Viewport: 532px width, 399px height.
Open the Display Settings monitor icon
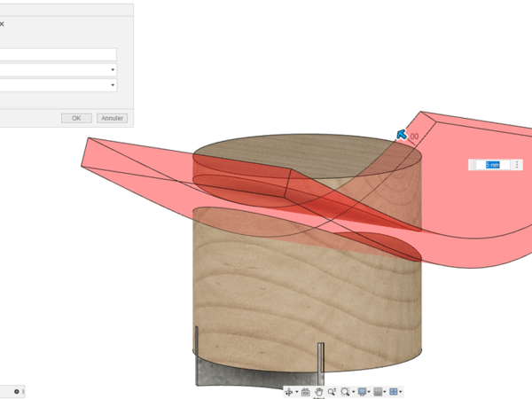pyautogui.click(x=362, y=391)
